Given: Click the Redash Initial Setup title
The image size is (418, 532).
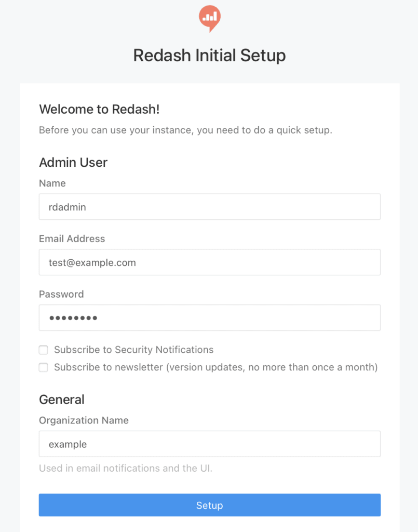Looking at the screenshot, I should pos(209,55).
